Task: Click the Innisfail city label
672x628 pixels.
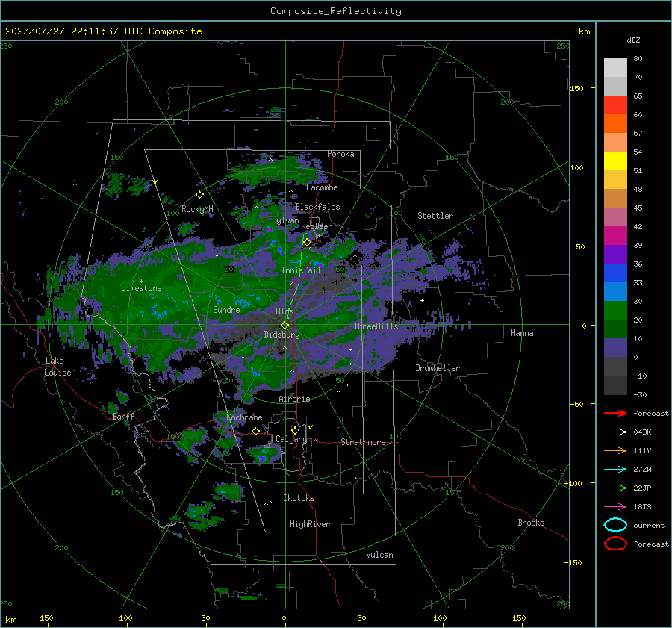Action: pos(301,270)
